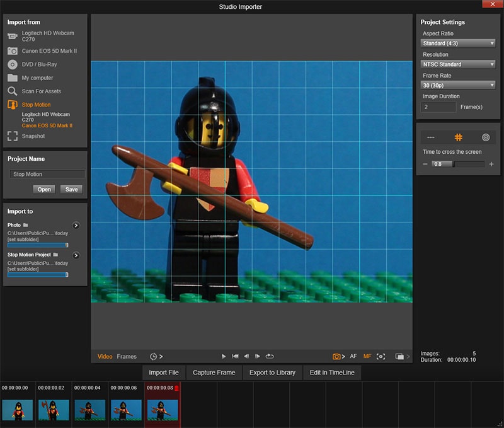Click set subfolder under Photo
Image resolution: width=504 pixels, height=428 pixels.
(x=23, y=240)
